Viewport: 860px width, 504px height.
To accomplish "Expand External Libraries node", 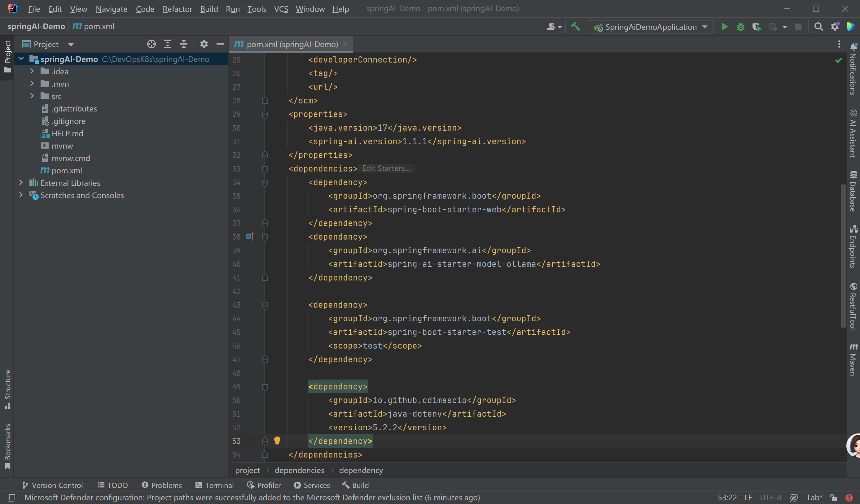I will pyautogui.click(x=21, y=183).
